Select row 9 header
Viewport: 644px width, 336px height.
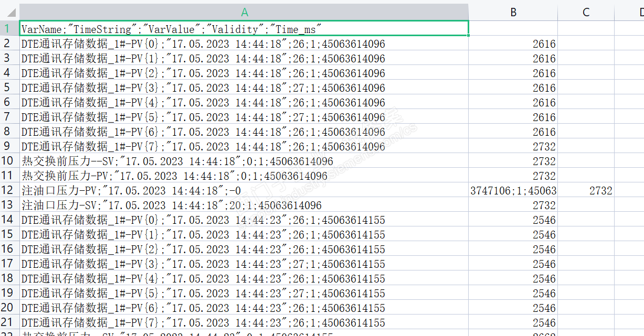tap(9, 146)
